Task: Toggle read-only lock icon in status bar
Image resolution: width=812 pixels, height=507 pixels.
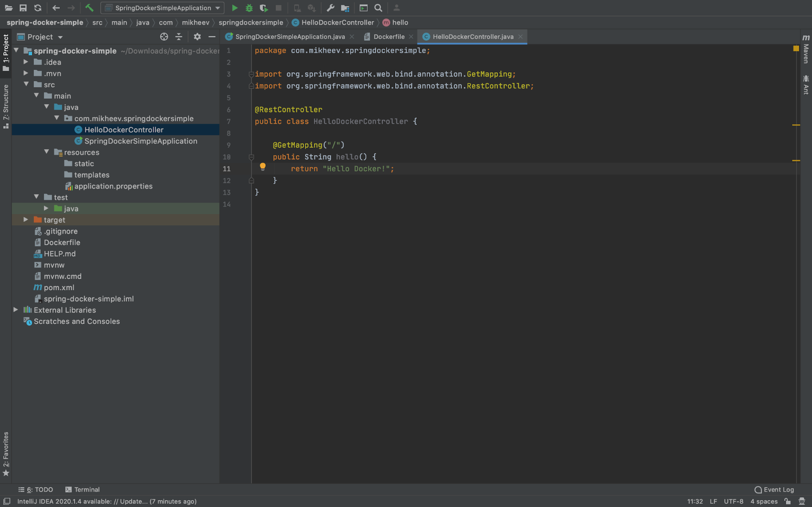Action: [x=787, y=501]
